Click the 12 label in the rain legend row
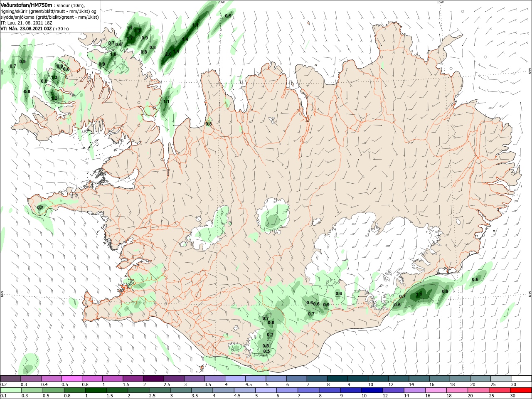This screenshot has height=399, width=532. click(x=386, y=396)
